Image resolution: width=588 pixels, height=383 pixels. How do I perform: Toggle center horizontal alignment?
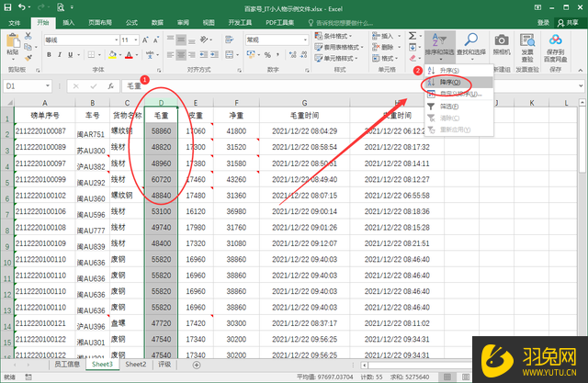coord(181,55)
